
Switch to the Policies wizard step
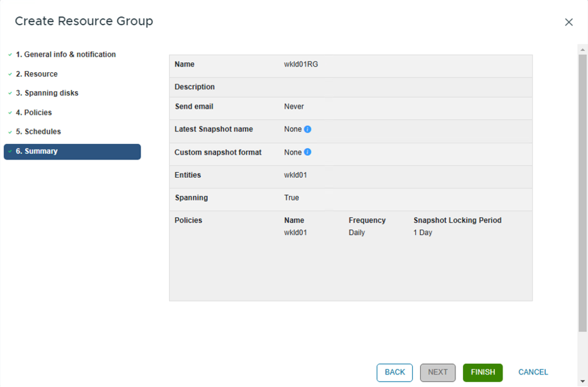point(34,112)
